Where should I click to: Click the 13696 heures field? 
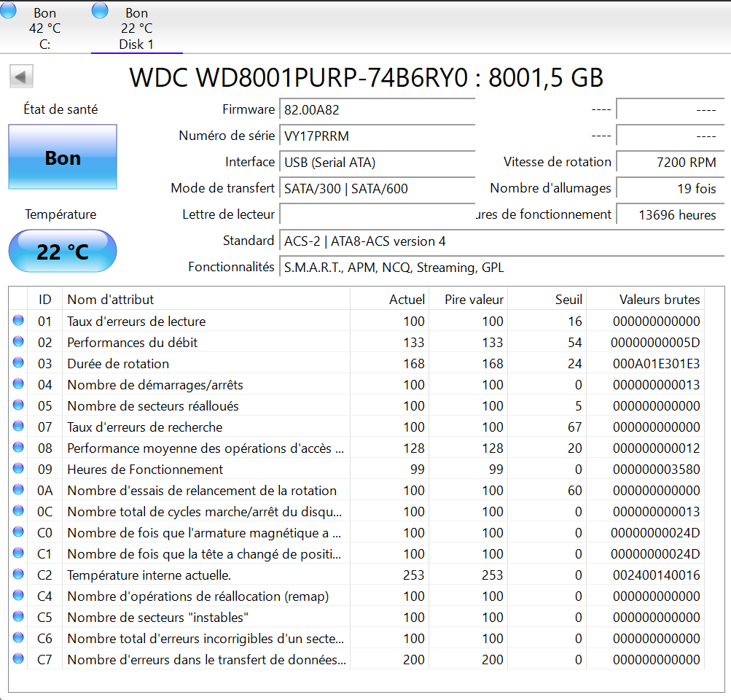[671, 214]
